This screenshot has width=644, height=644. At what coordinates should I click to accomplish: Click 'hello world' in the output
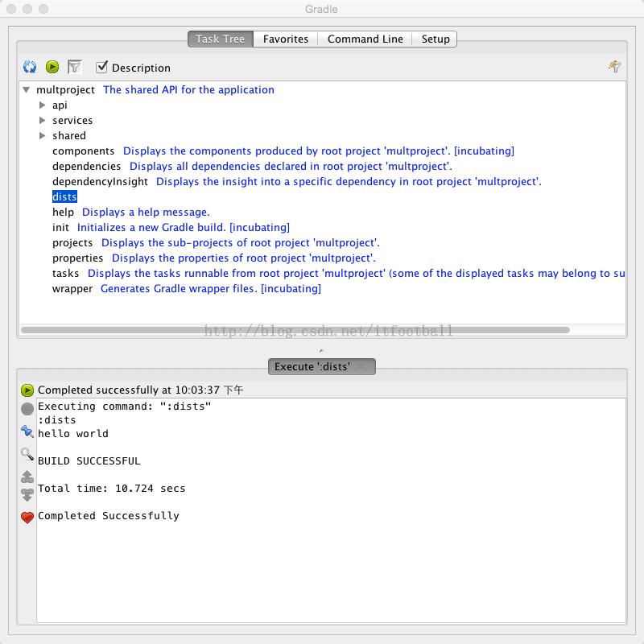73,434
